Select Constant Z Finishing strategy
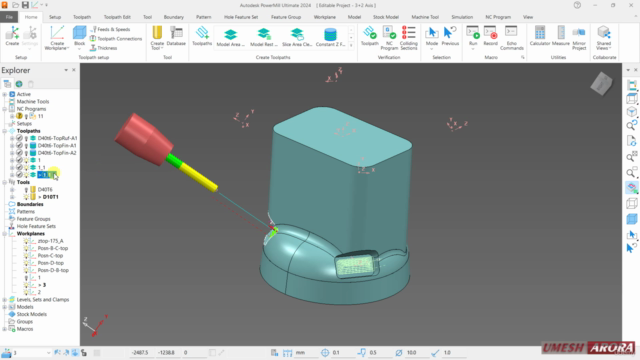 point(330,37)
